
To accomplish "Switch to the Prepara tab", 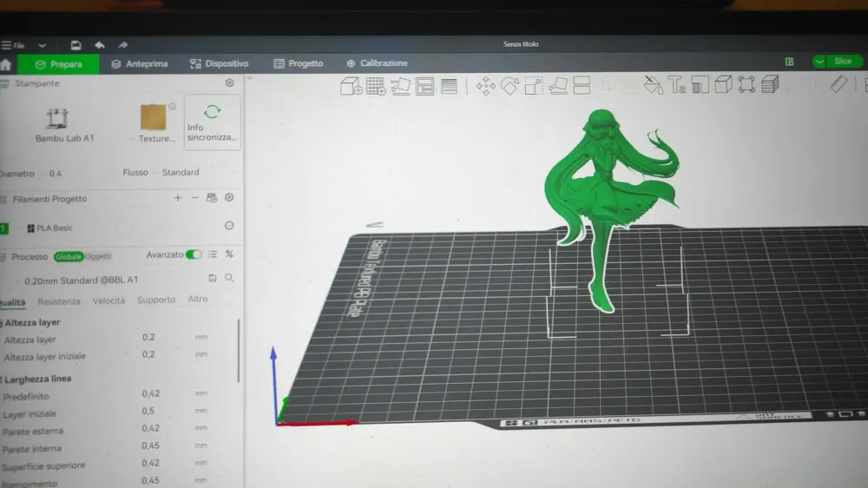I will [58, 64].
